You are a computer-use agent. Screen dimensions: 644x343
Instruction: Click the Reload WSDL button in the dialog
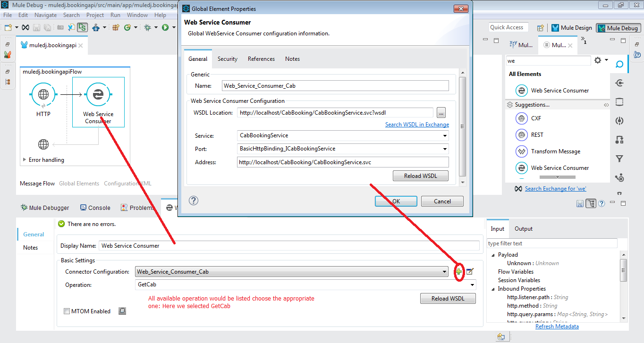[420, 176]
